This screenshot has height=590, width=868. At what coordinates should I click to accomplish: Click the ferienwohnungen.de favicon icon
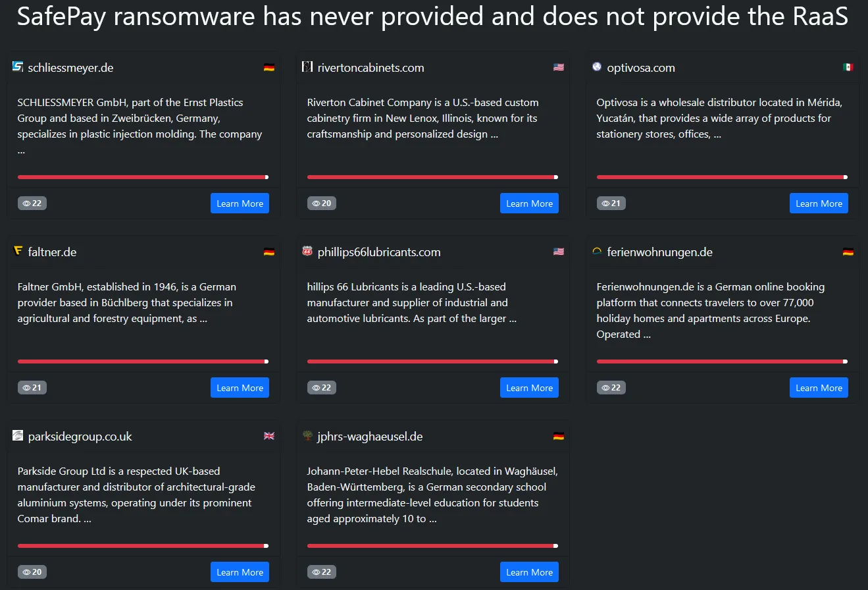(x=597, y=251)
